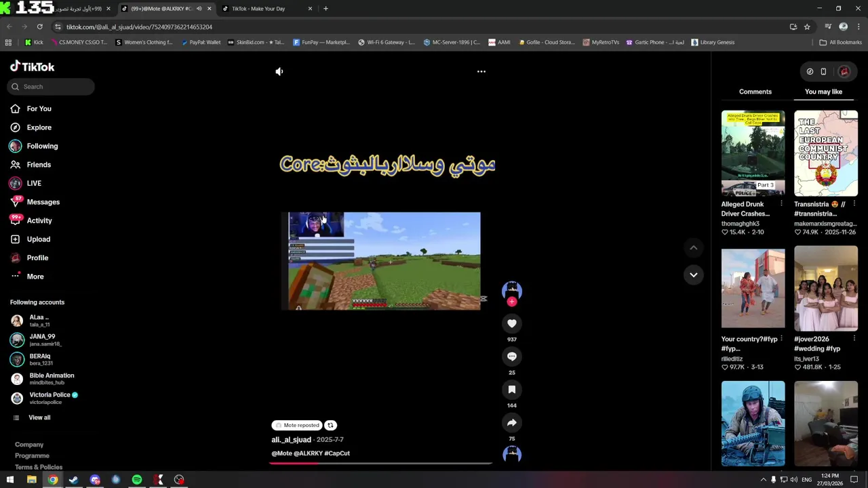Reload the page in Chrome
The width and height of the screenshot is (868, 488).
point(39,26)
